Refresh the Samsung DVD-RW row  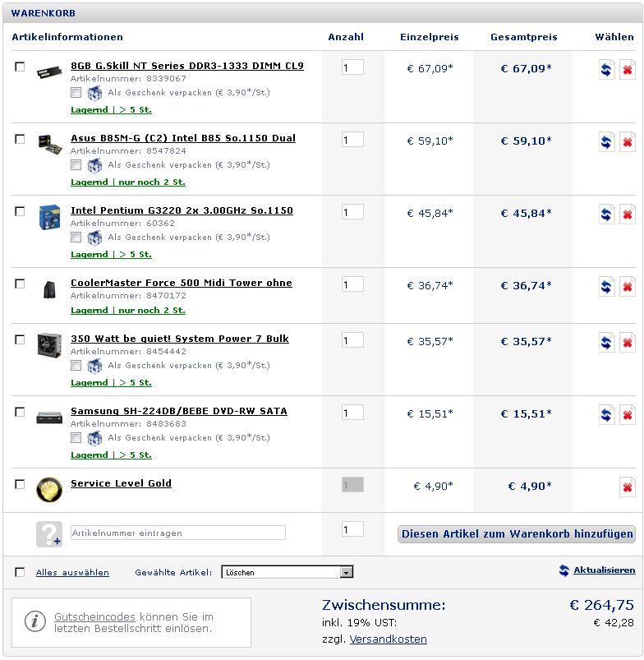(x=606, y=415)
